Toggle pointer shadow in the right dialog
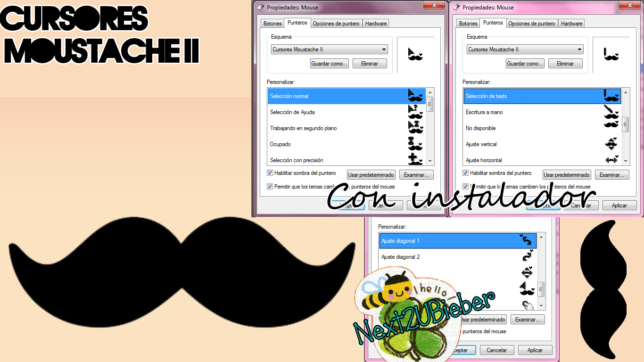 (465, 173)
